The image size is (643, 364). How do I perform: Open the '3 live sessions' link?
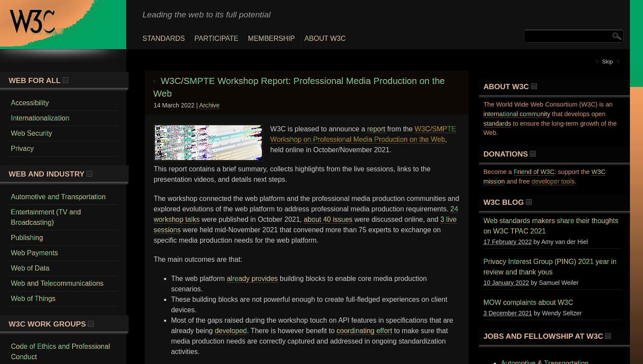click(x=305, y=225)
